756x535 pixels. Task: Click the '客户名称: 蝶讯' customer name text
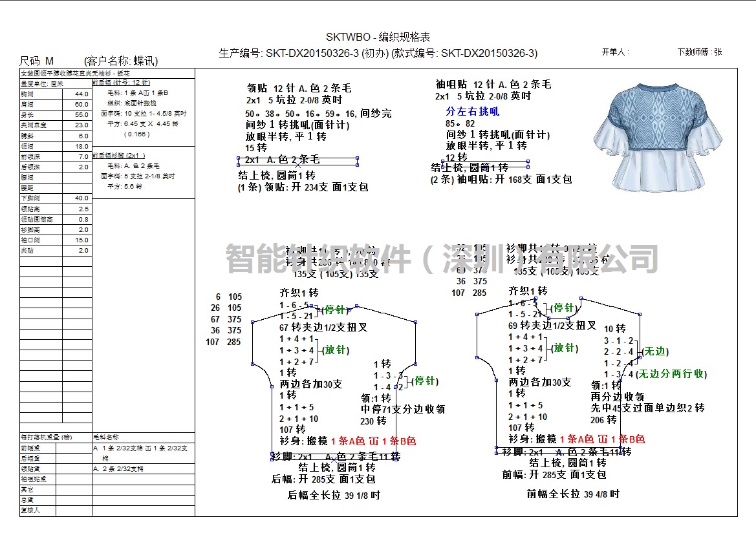tap(121, 61)
